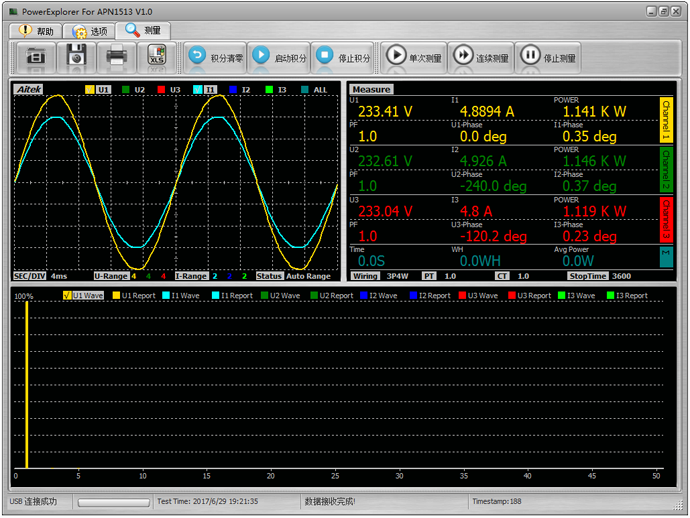This screenshot has width=690, height=518.
Task: Switch to the 选项 (Options) tab
Action: pos(88,31)
